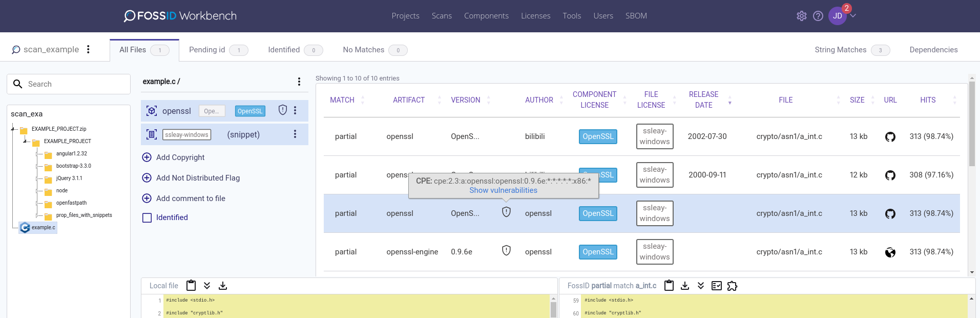Click the Show vulnerabilities link
980x318 pixels.
[x=503, y=190]
